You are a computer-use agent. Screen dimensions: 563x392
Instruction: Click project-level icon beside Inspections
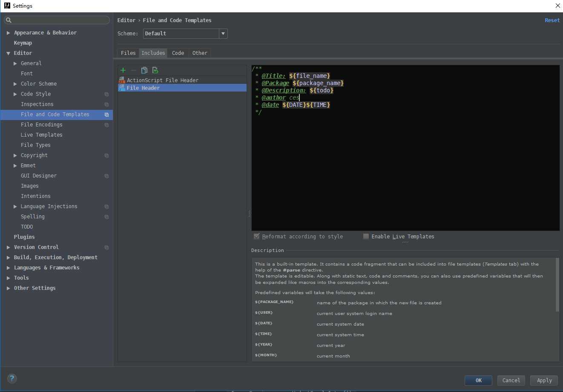click(106, 104)
